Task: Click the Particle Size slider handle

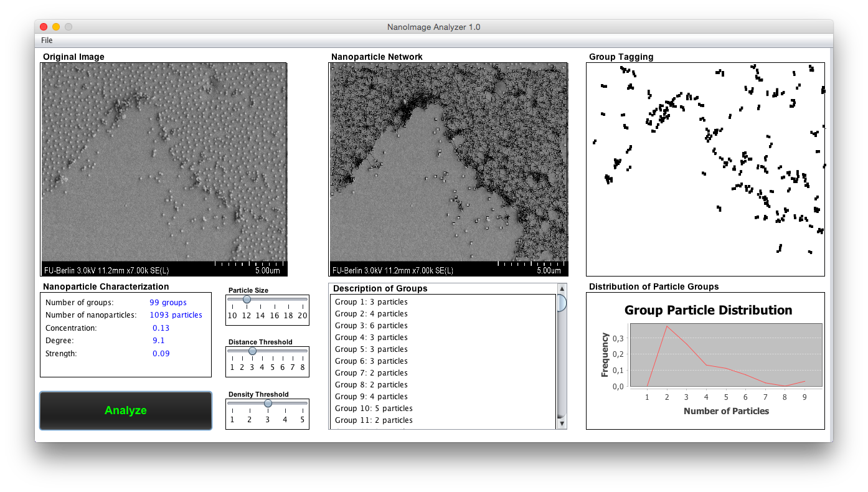Action: 247,300
